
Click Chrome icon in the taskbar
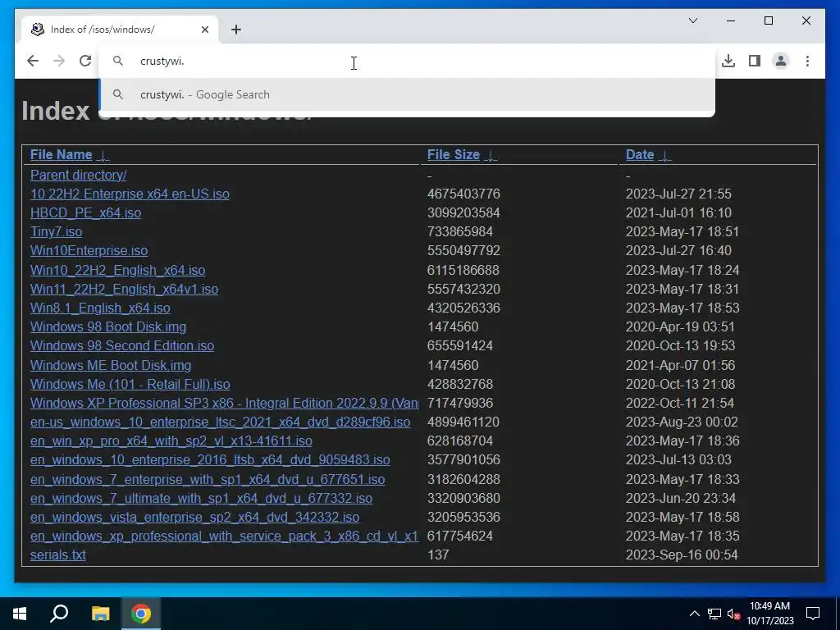(x=141, y=614)
